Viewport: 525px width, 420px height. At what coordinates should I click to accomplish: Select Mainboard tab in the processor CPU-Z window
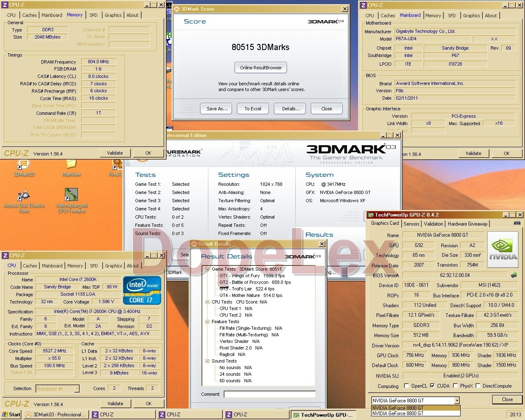coord(52,266)
